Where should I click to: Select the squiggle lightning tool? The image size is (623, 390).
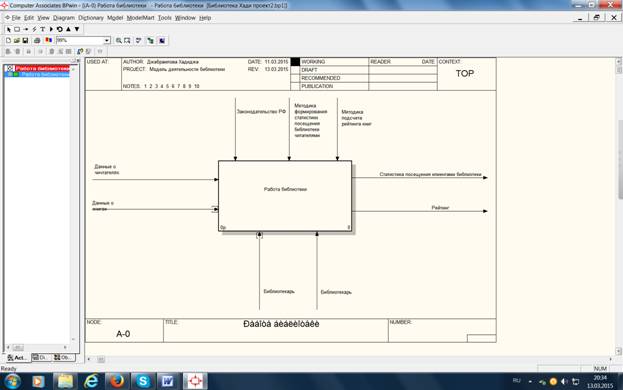34,29
